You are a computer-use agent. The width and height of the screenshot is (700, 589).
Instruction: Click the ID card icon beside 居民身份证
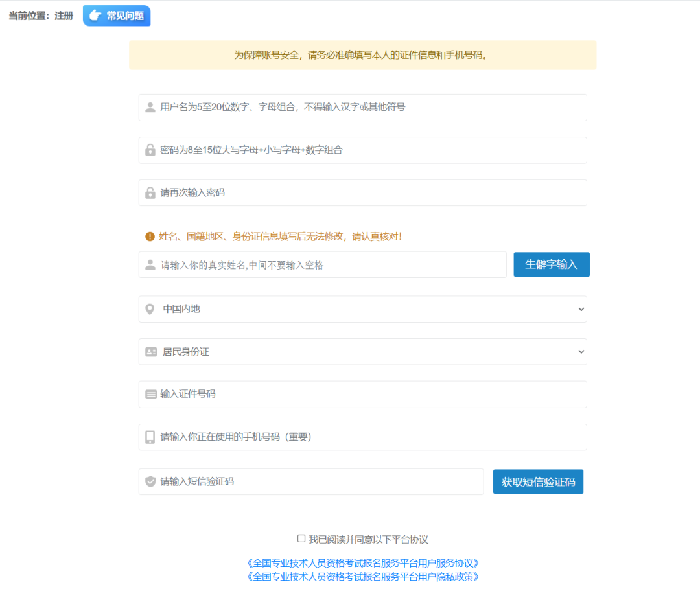(150, 351)
